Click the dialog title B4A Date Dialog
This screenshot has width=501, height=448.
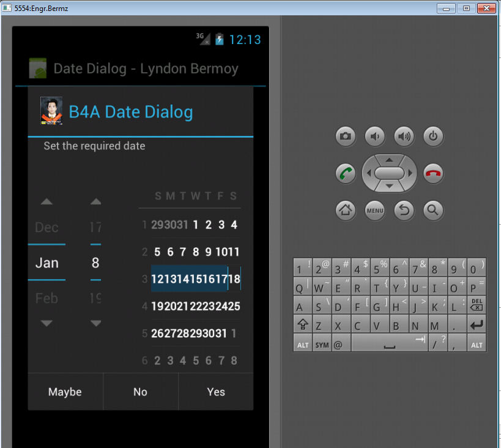(131, 112)
